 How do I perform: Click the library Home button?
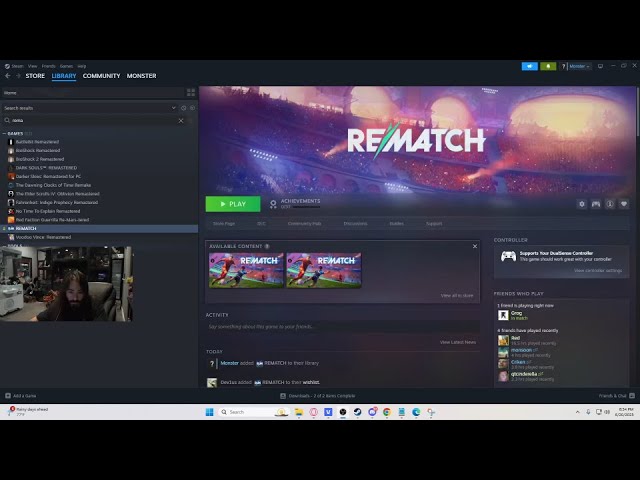coord(93,93)
